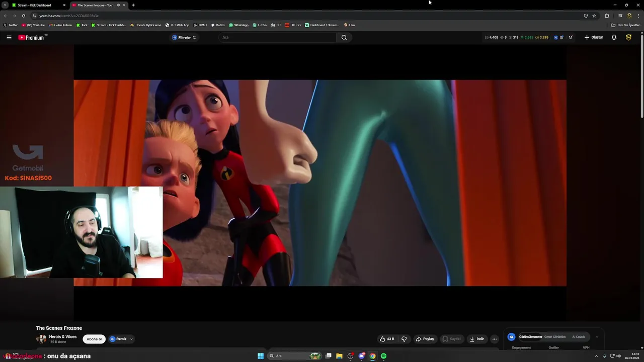This screenshot has height=362, width=644.
Task: Click Kaydet save button
Action: (x=451, y=339)
